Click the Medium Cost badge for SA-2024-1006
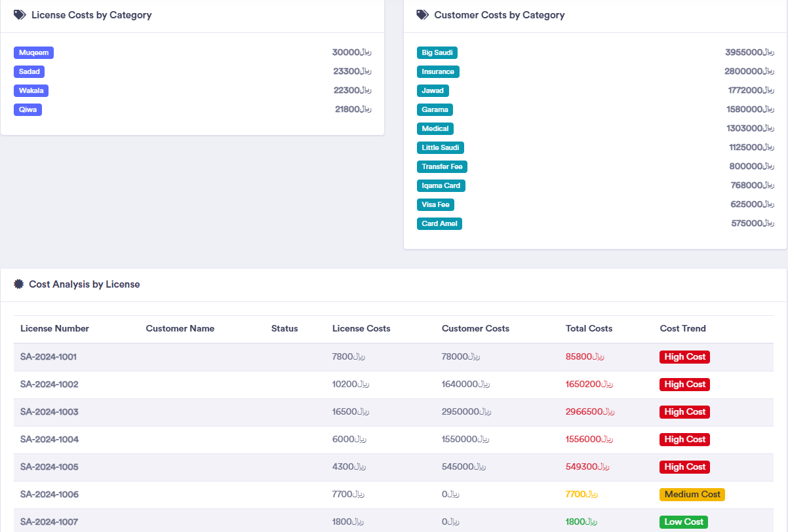This screenshot has width=788, height=532. click(x=692, y=495)
